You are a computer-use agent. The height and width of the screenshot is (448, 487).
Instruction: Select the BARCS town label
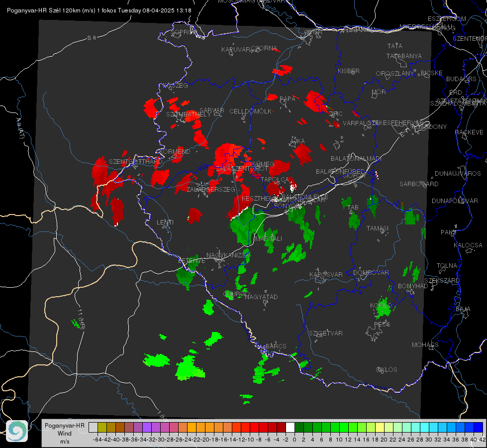[276, 346]
